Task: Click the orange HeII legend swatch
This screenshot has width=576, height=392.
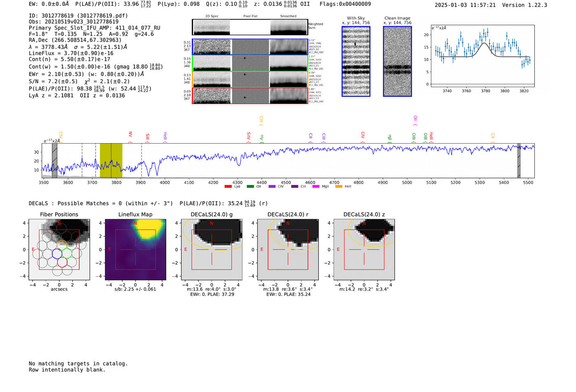Action: pyautogui.click(x=339, y=186)
